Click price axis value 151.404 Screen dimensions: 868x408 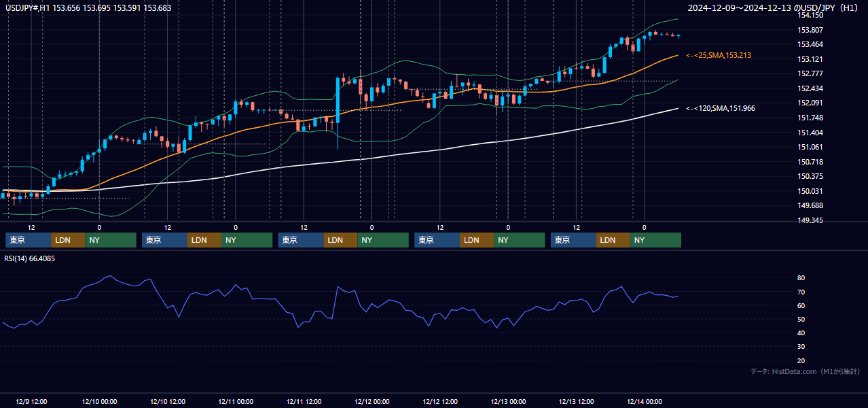click(810, 133)
